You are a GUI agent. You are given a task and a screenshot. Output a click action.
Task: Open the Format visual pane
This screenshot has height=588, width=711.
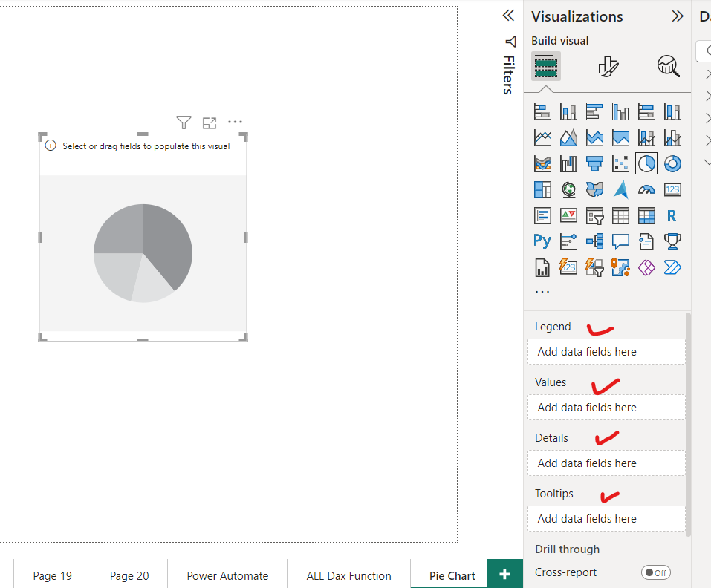[x=608, y=66]
